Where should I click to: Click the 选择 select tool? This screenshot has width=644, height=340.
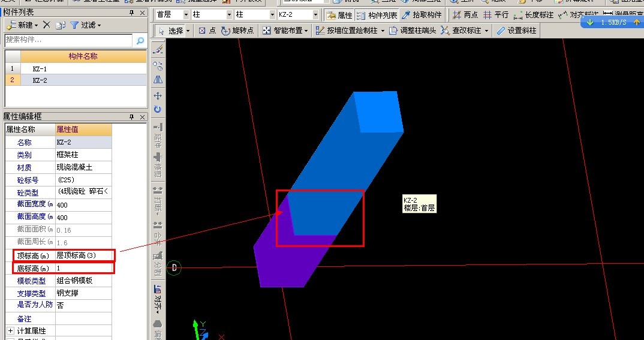pyautogui.click(x=171, y=31)
